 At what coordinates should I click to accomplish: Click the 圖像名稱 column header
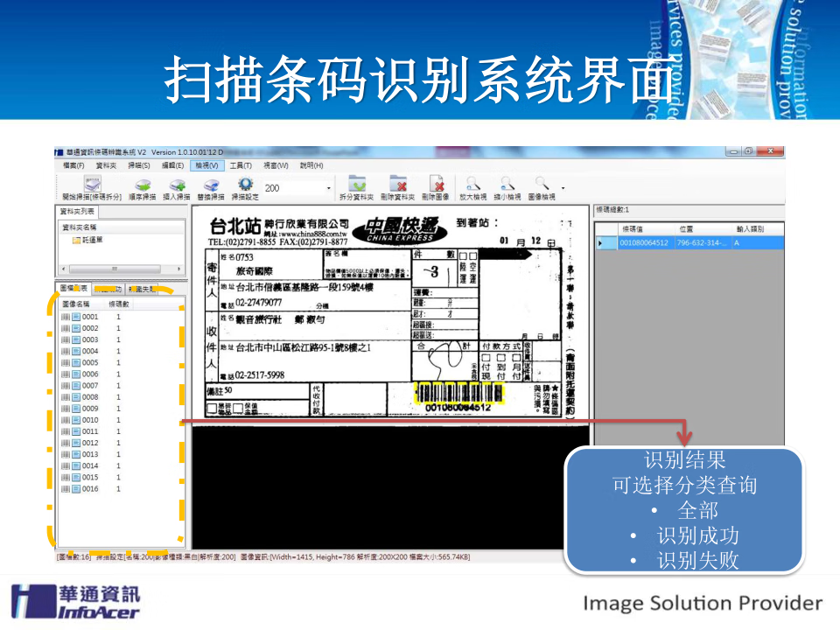(x=75, y=304)
